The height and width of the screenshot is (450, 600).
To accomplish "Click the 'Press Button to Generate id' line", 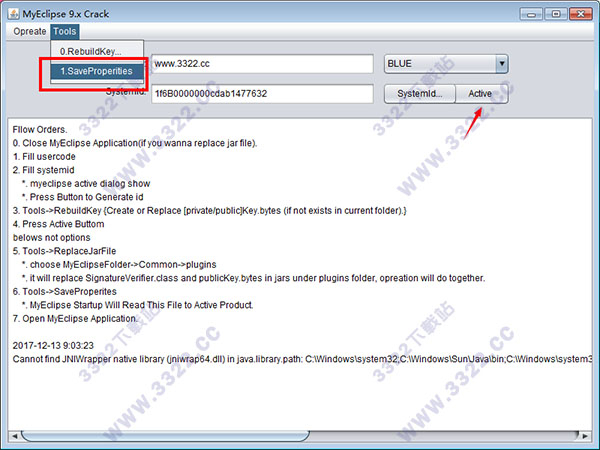I will click(83, 197).
